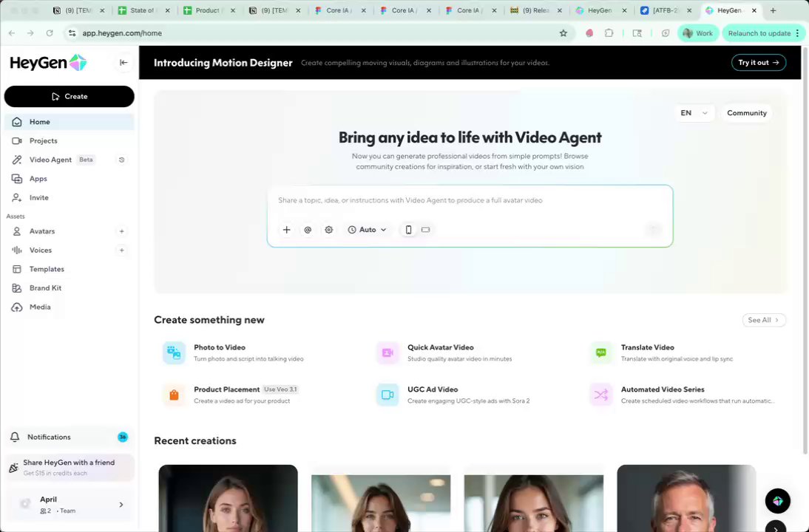This screenshot has width=809, height=532.
Task: Click the page vertical scrollbar
Action: click(805, 250)
